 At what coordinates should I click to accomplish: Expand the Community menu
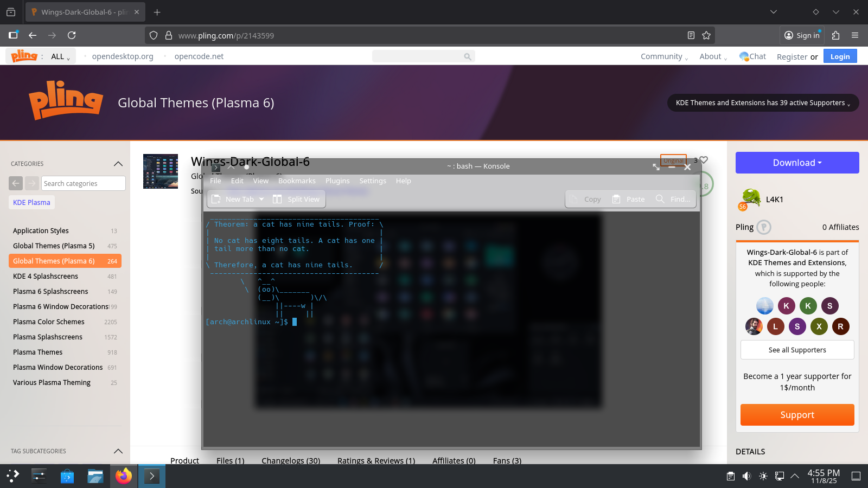(x=664, y=56)
